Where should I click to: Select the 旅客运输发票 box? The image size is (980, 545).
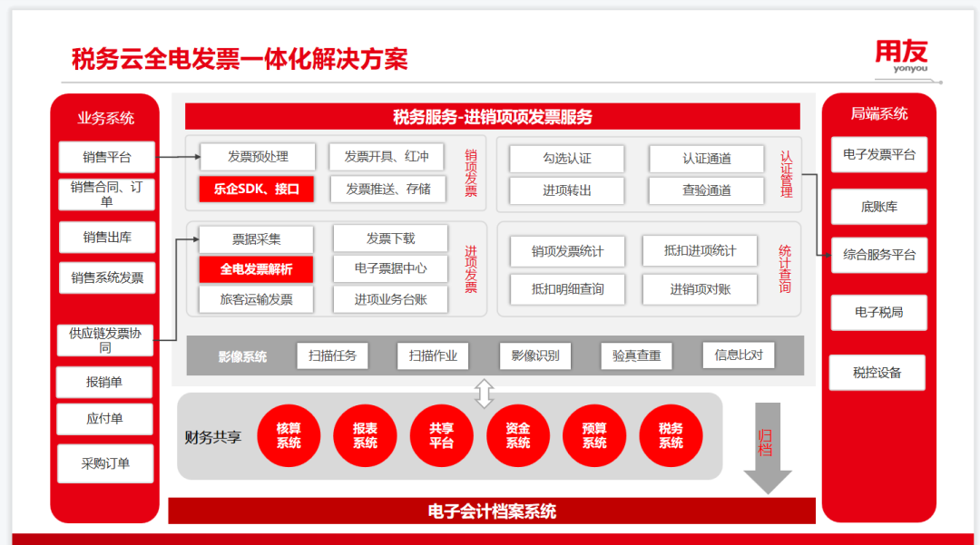[x=256, y=299]
